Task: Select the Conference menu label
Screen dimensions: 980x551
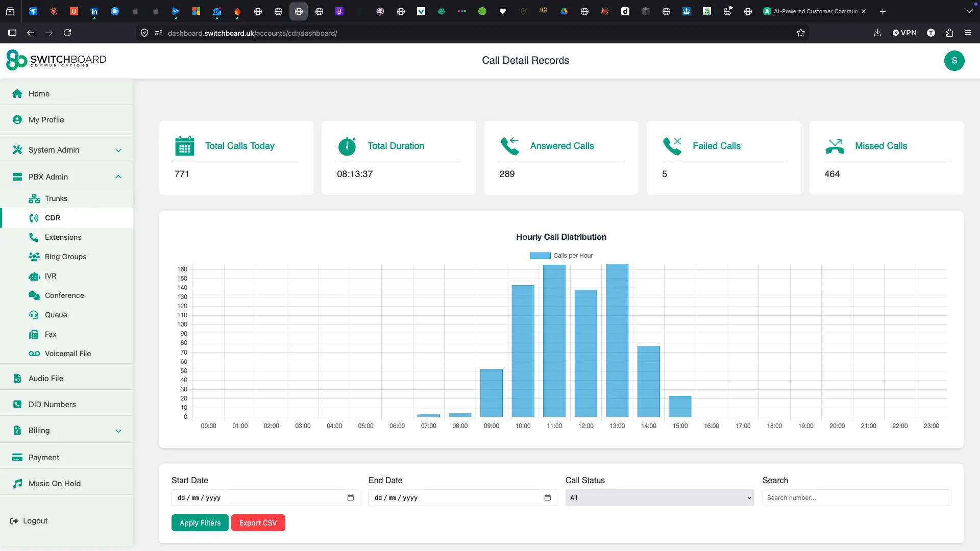Action: point(64,295)
